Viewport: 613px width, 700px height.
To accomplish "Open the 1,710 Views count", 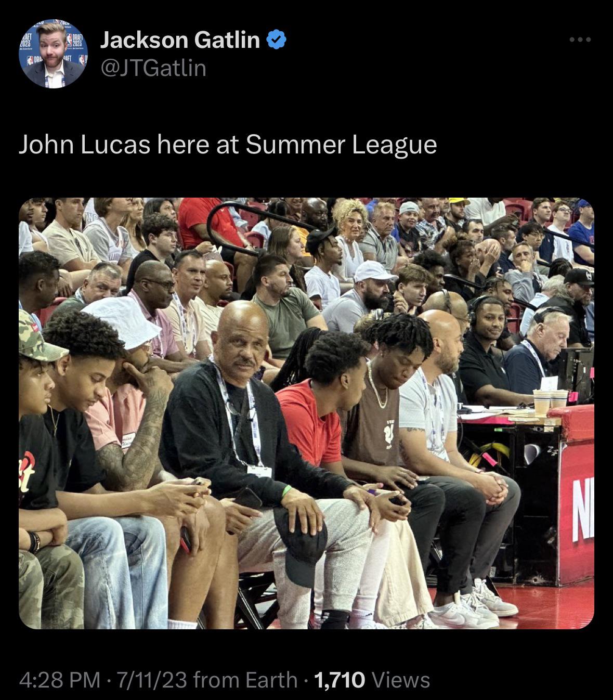I will click(x=372, y=680).
